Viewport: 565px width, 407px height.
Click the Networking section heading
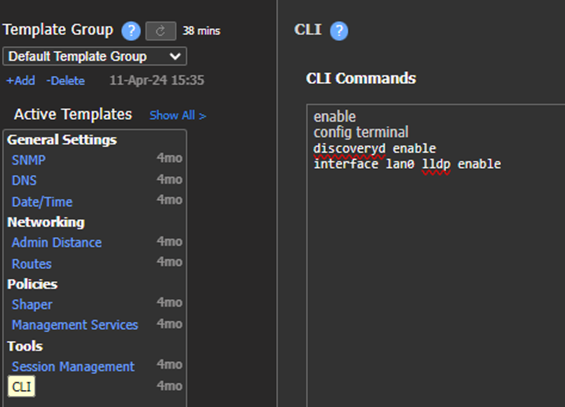pos(46,222)
